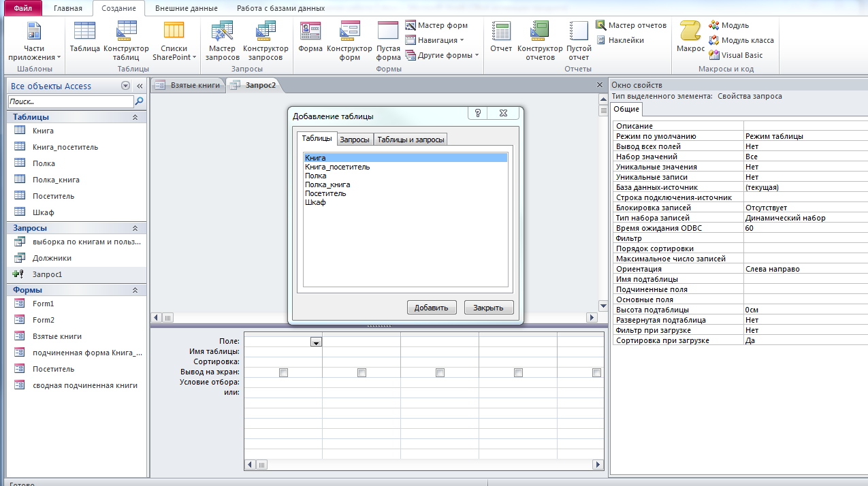This screenshot has width=868, height=486.
Task: Create a Пустая форма
Action: click(x=388, y=41)
